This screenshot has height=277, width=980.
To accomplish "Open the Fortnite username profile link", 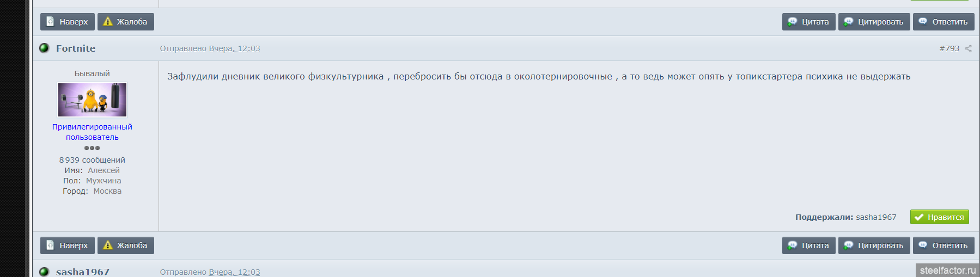I will click(76, 48).
